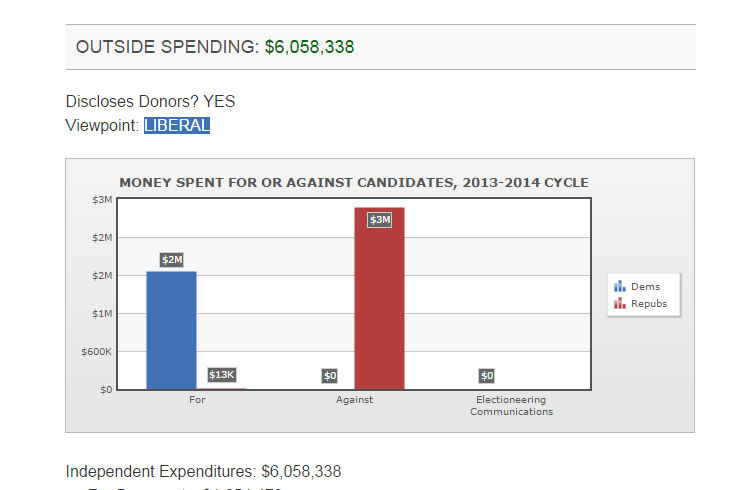The image size is (755, 490).
Task: Click the 'Discloses Donors? YES' text
Action: (150, 101)
